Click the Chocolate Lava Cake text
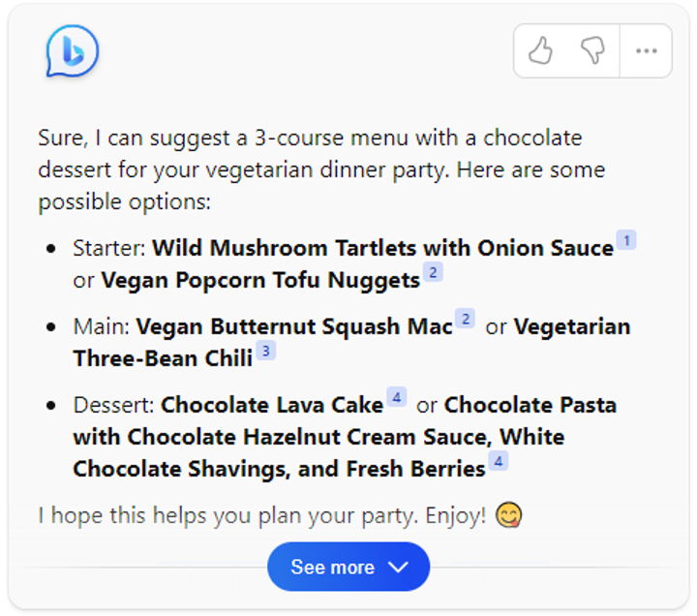The image size is (697, 616). 272,405
